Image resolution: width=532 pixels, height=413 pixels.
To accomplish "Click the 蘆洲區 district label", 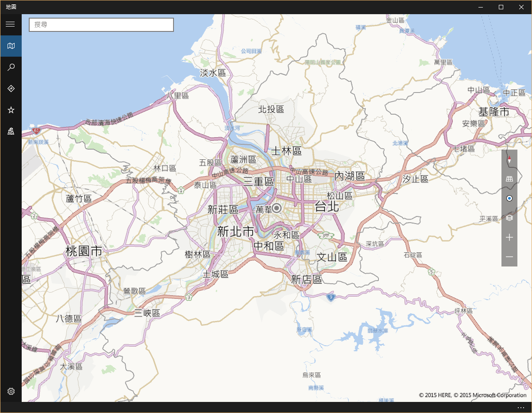I will coord(243,159).
